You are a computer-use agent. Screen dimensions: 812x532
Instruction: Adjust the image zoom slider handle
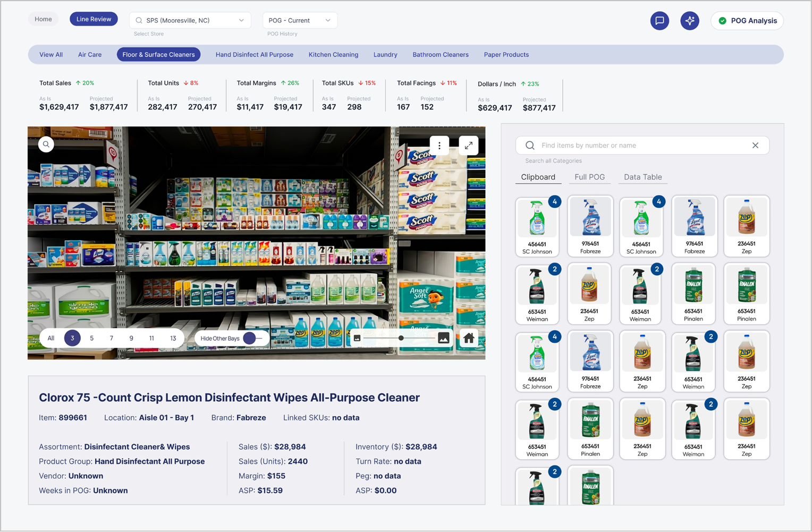[x=401, y=338]
